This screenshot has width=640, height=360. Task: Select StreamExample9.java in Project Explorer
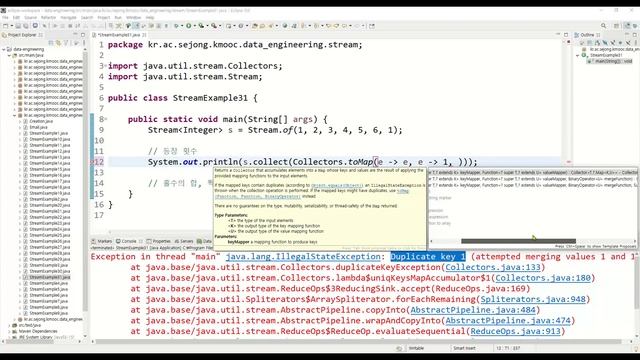pos(48,313)
